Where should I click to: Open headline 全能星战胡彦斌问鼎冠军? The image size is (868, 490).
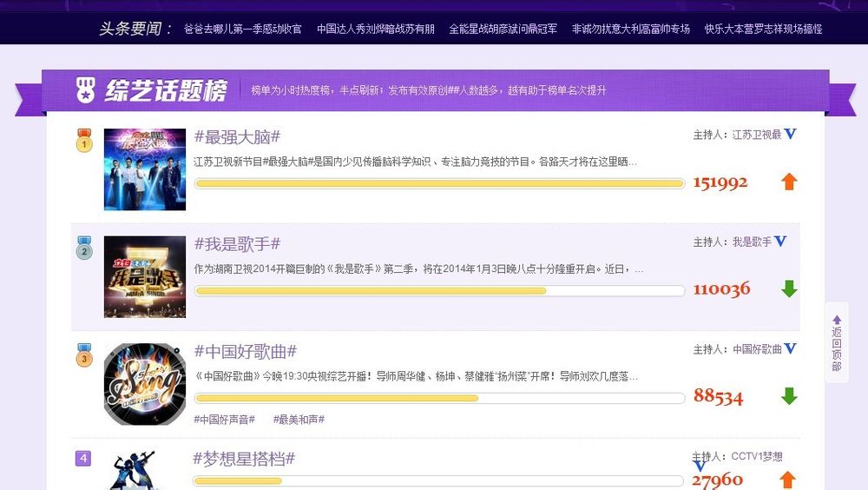pos(503,29)
